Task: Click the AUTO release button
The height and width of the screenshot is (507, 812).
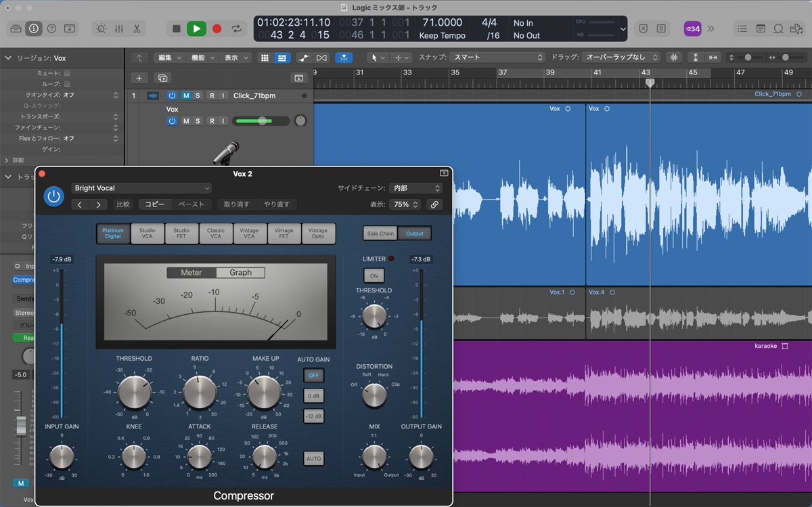Action: (313, 459)
